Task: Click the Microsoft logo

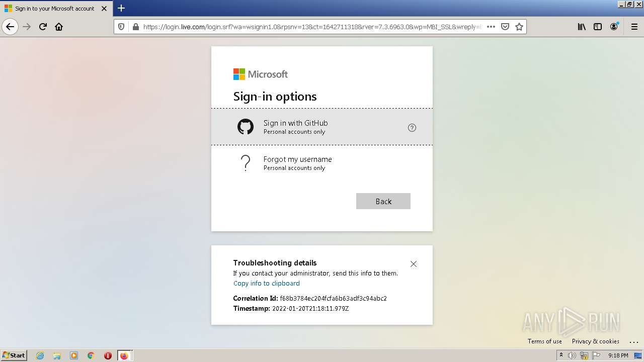Action: [x=261, y=74]
